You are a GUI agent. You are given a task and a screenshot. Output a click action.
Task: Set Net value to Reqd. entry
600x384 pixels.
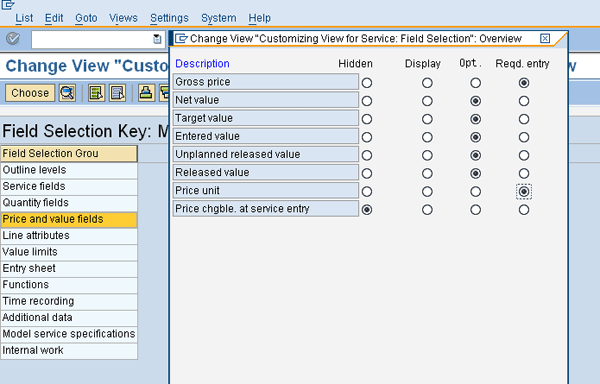tap(524, 101)
